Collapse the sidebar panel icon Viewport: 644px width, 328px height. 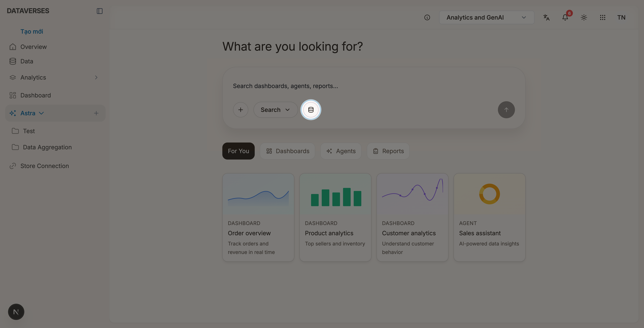click(x=99, y=11)
